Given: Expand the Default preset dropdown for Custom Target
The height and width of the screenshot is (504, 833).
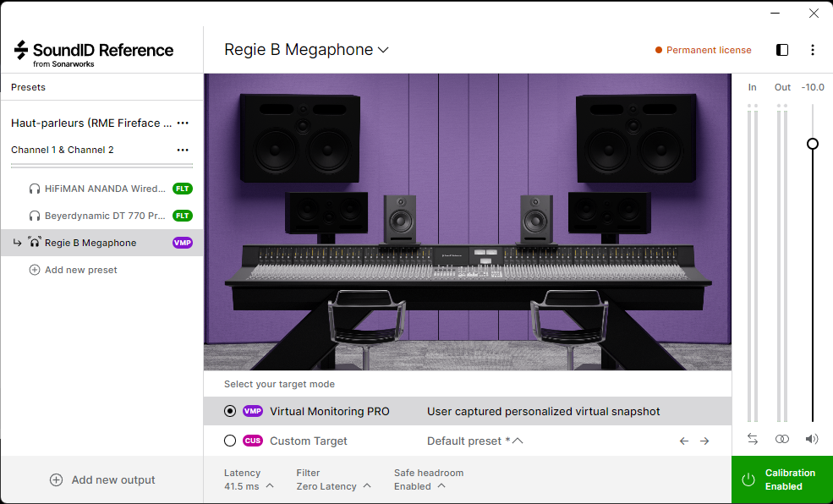Looking at the screenshot, I should 475,441.
